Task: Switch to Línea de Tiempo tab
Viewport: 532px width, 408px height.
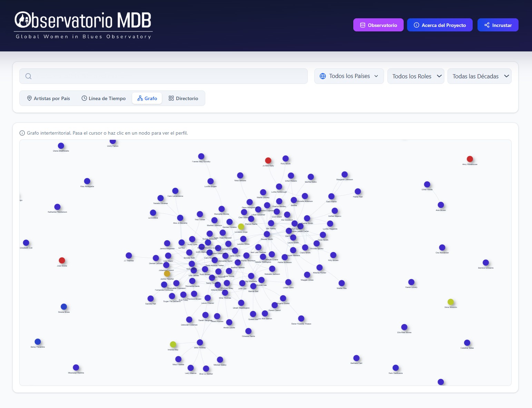Action: point(104,98)
